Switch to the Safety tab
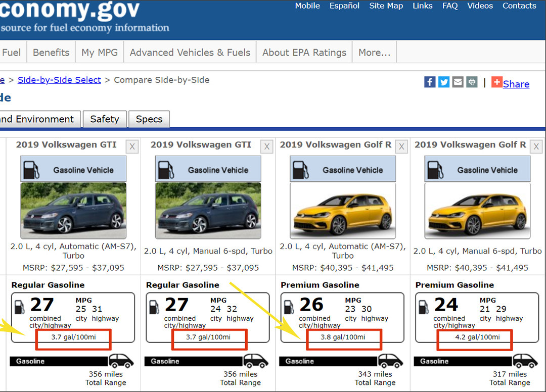 click(105, 119)
